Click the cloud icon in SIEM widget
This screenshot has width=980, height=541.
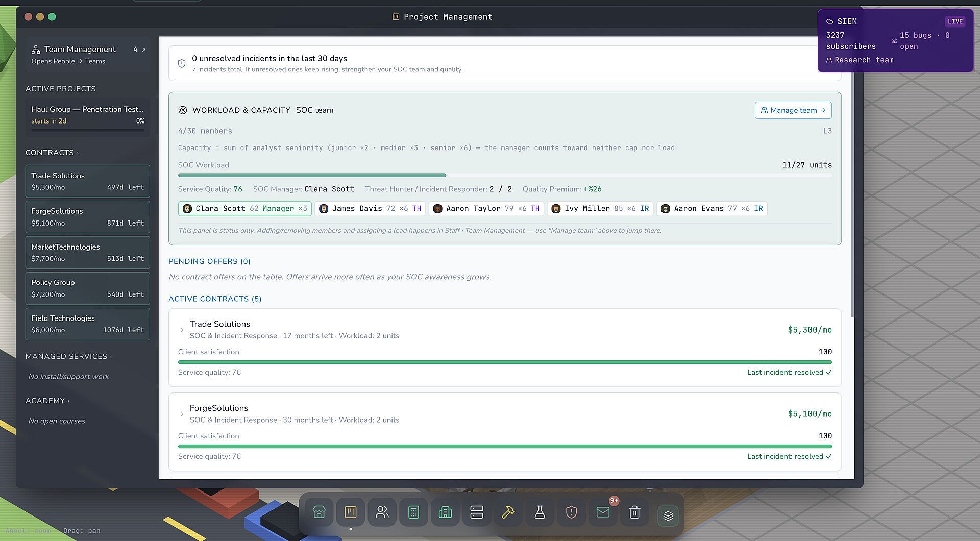pyautogui.click(x=830, y=21)
